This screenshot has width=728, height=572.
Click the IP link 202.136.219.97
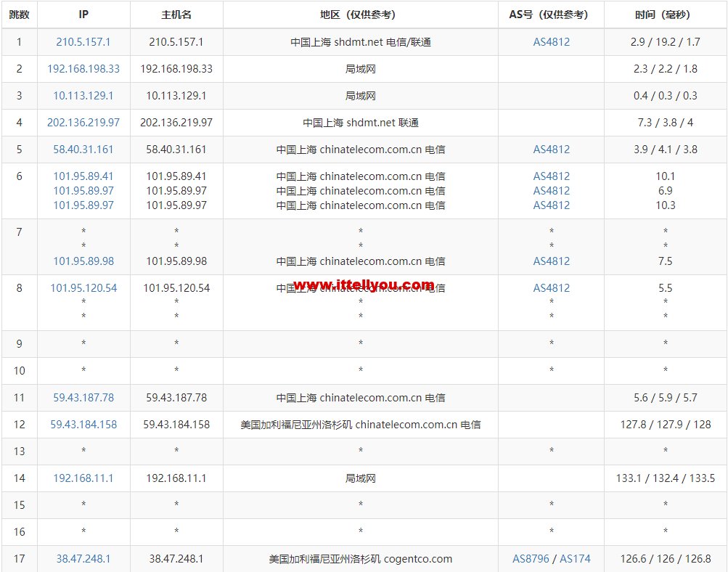click(83, 123)
